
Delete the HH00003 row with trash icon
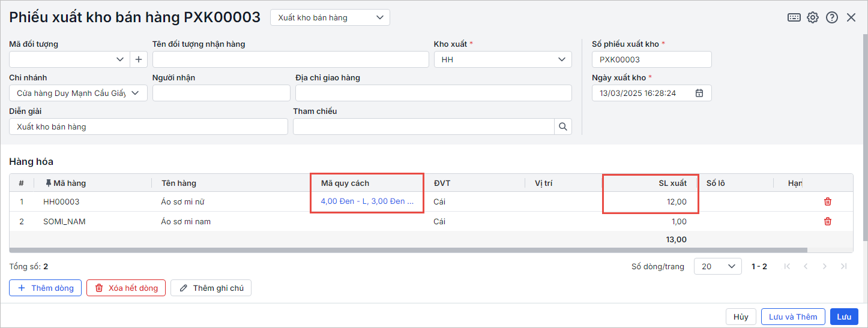click(828, 201)
